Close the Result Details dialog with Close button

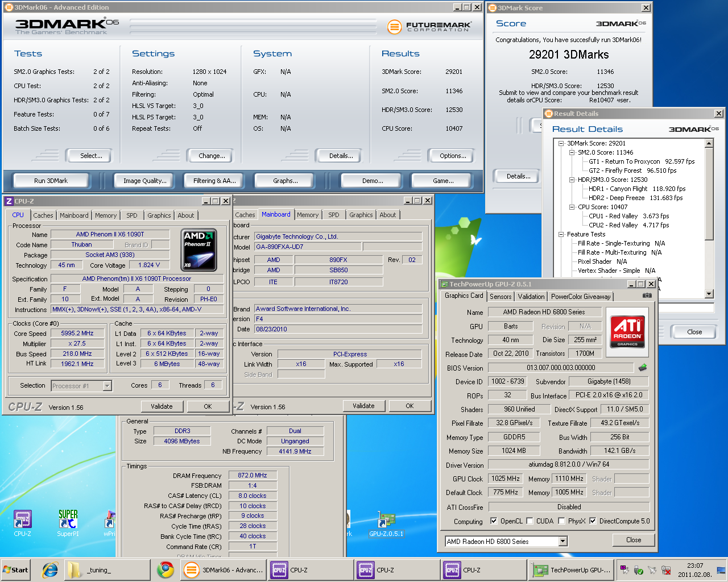694,332
